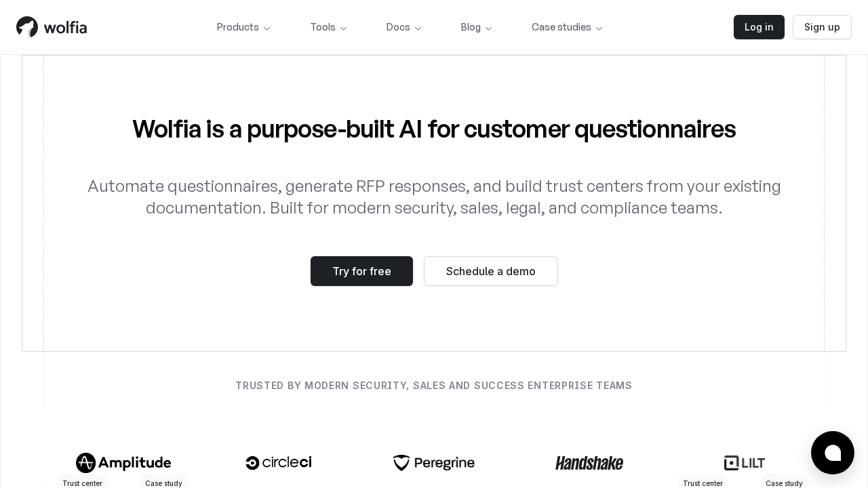The height and width of the screenshot is (488, 868).
Task: Click the CircleCI logo
Action: (279, 463)
